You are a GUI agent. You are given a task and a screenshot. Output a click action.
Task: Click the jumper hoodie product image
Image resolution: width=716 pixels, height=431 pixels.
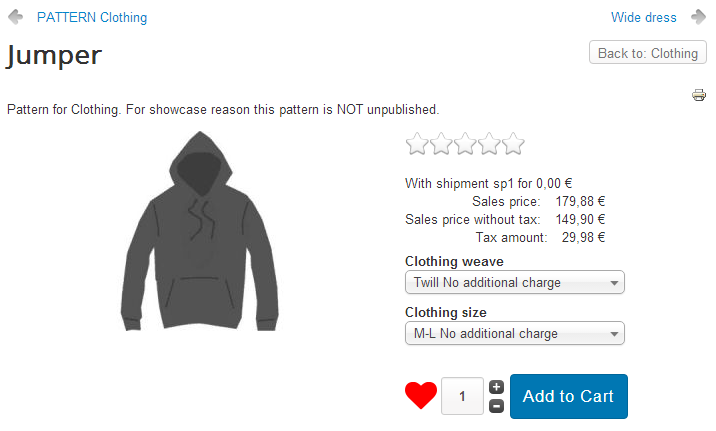pos(201,232)
